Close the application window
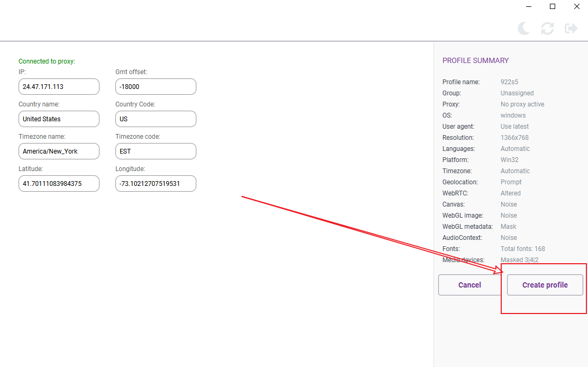Viewport: 588px width, 367px height. pos(576,6)
